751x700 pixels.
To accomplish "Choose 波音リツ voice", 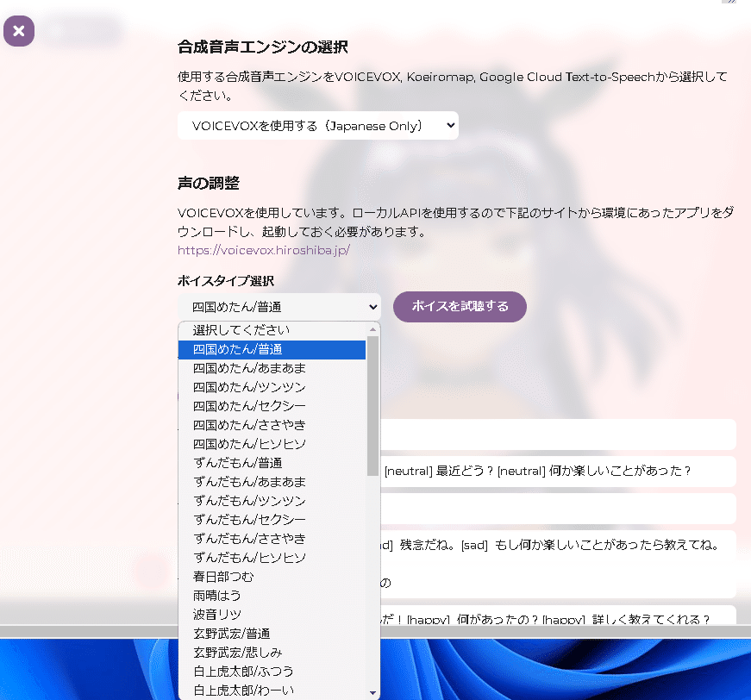I will tap(272, 615).
